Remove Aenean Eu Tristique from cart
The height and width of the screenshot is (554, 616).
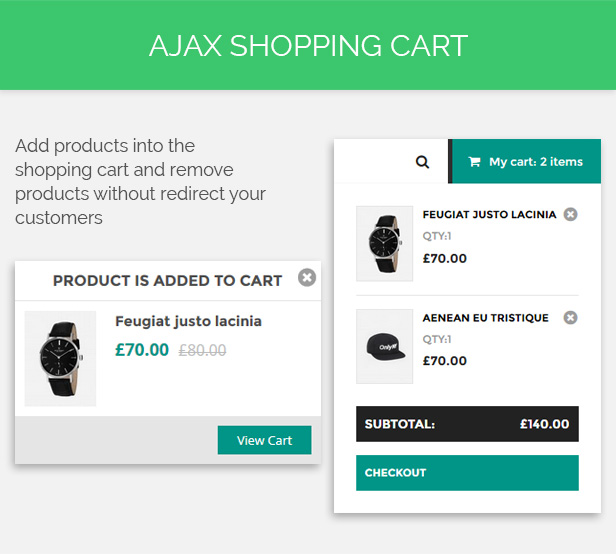pos(570,317)
